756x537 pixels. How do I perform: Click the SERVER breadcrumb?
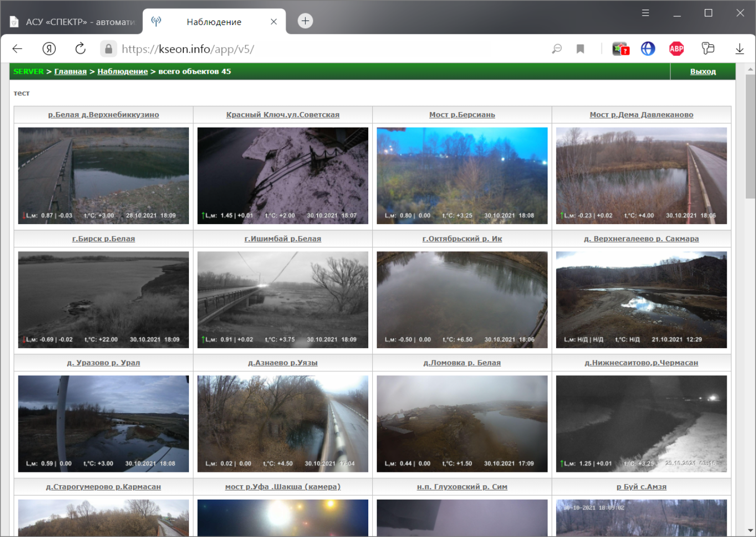tap(29, 71)
